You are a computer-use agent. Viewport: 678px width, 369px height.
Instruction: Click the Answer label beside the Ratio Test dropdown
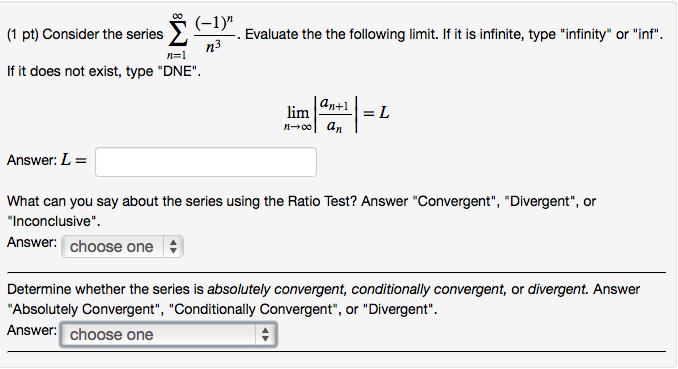[32, 242]
